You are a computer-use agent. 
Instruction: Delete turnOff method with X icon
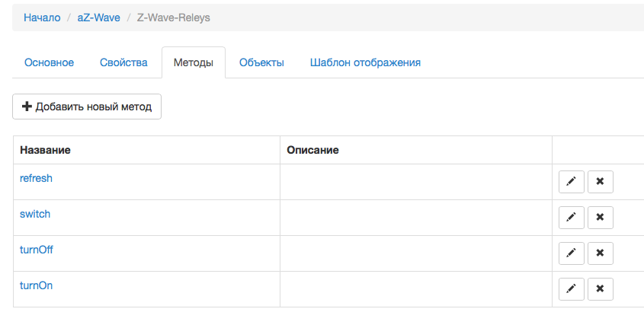(600, 253)
